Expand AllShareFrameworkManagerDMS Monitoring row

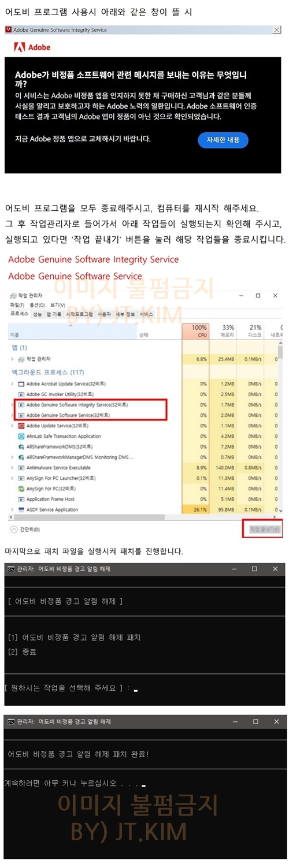(x=13, y=457)
